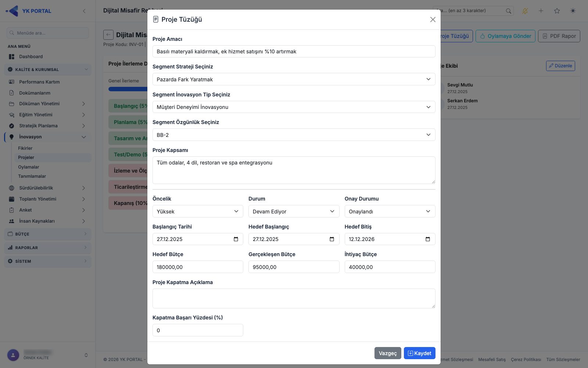Screen dimensions: 588x368
Task: Click the plus icon in top bar
Action: tap(541, 11)
